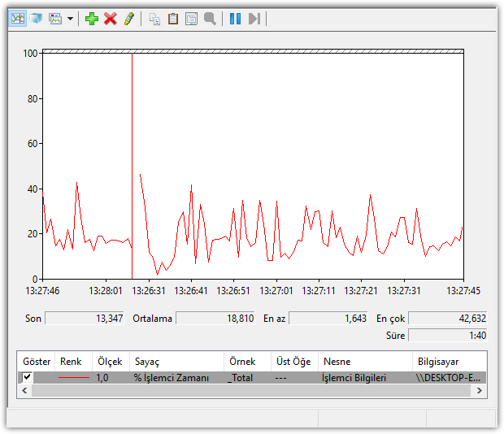Image resolution: width=504 pixels, height=434 pixels.
Task: Click the red X Delete counter icon
Action: pos(111,19)
